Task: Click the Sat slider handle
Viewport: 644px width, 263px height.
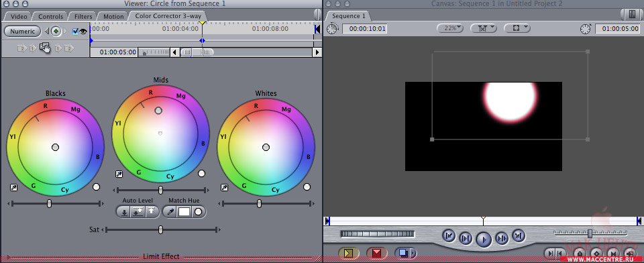Action: [x=160, y=229]
